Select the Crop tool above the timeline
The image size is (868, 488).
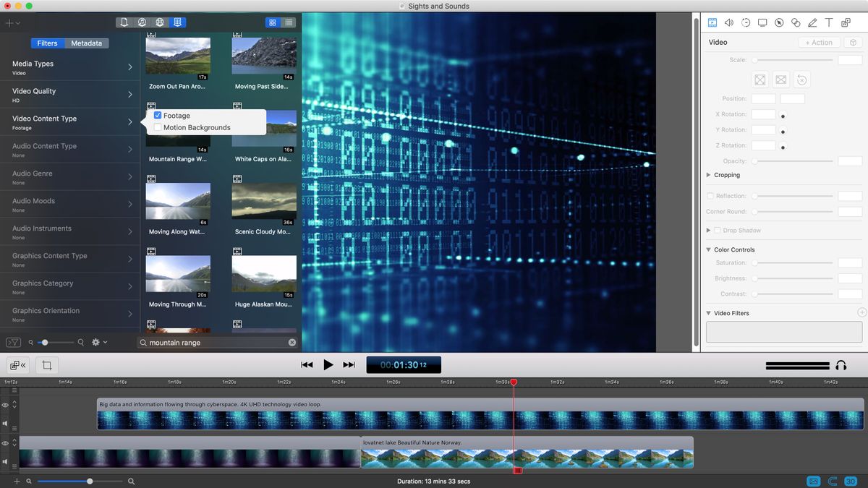tap(46, 364)
